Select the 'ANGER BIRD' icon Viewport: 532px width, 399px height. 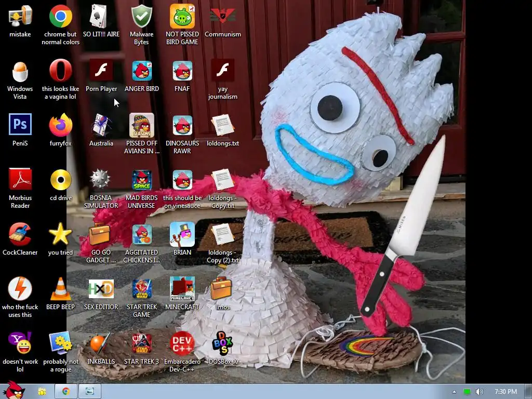pos(141,71)
